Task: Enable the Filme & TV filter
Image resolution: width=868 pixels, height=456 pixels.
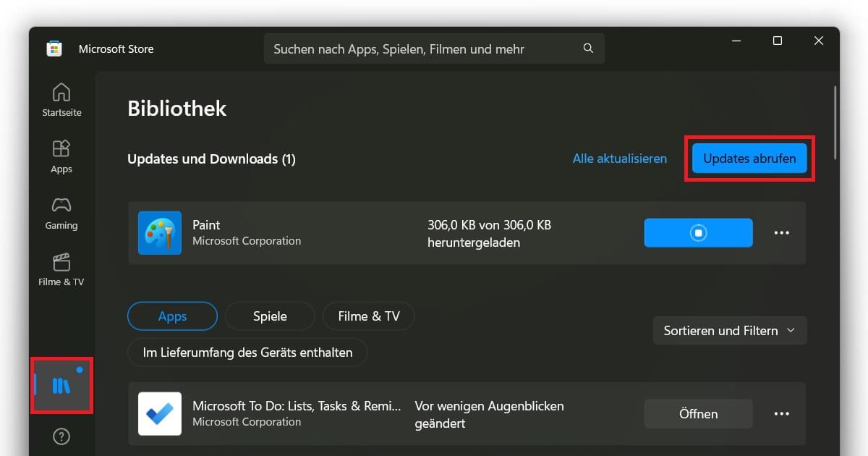Action: point(368,316)
